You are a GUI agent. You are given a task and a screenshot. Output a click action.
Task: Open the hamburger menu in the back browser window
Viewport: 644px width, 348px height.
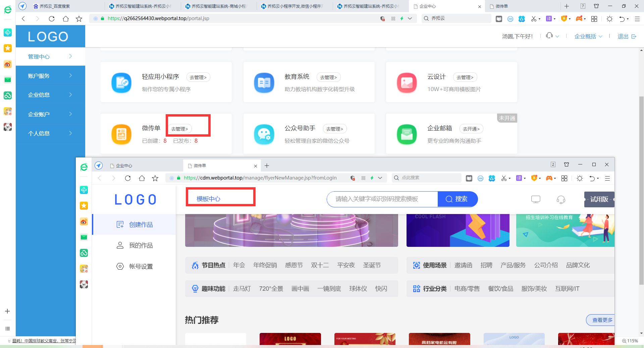[x=637, y=19]
